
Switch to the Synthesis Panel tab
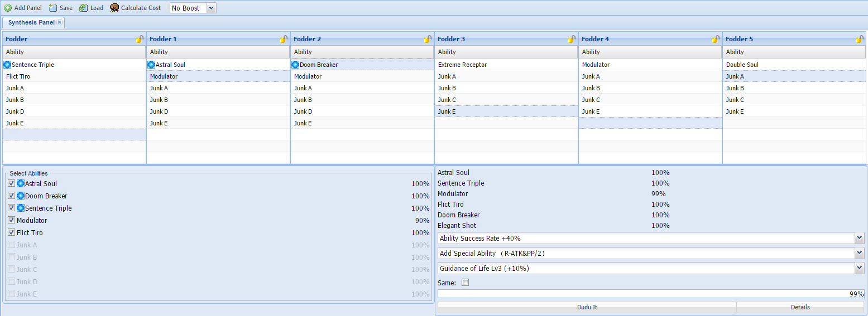pyautogui.click(x=31, y=22)
